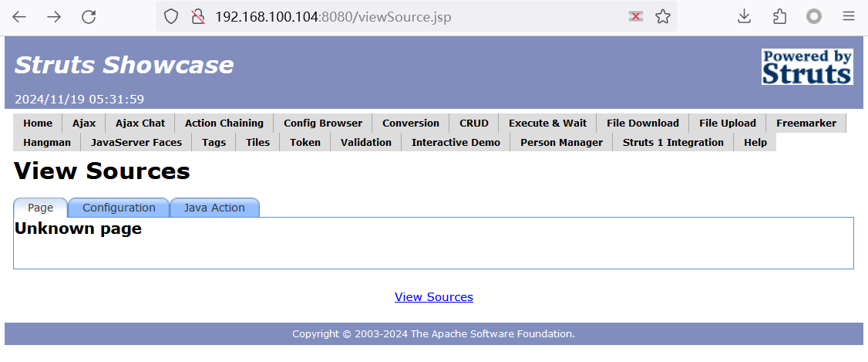
Task: Select the Page tab
Action: (40, 208)
